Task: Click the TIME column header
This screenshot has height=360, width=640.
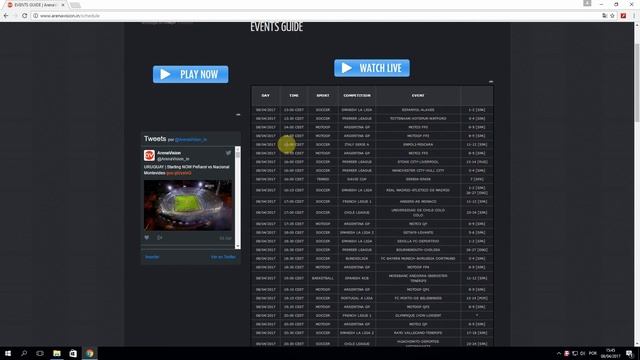Action: 294,96
